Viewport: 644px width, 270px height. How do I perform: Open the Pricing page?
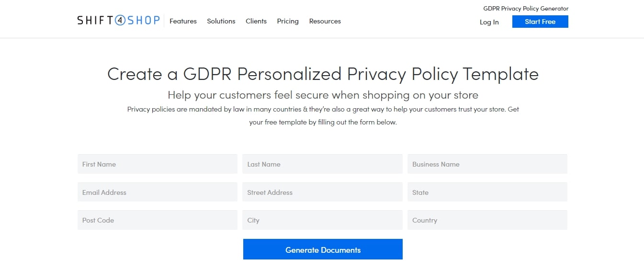(288, 21)
